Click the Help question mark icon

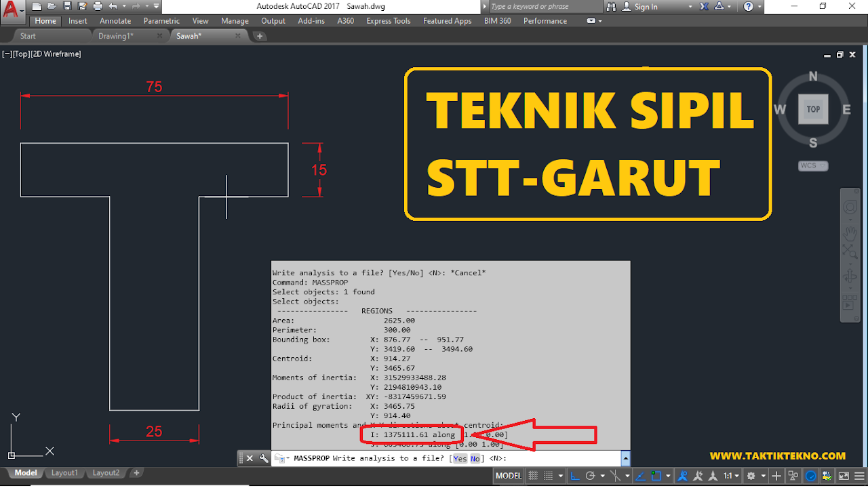pyautogui.click(x=748, y=6)
